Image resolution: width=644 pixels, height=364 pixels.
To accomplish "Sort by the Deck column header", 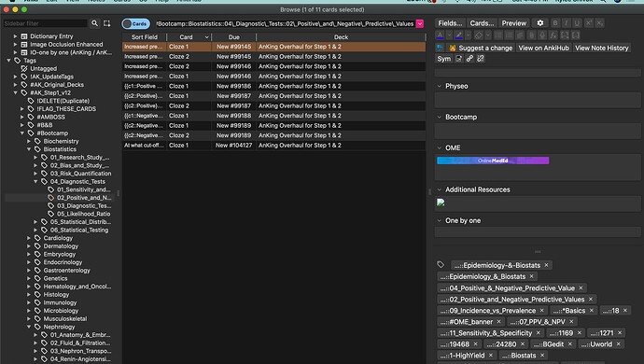I will [x=341, y=37].
